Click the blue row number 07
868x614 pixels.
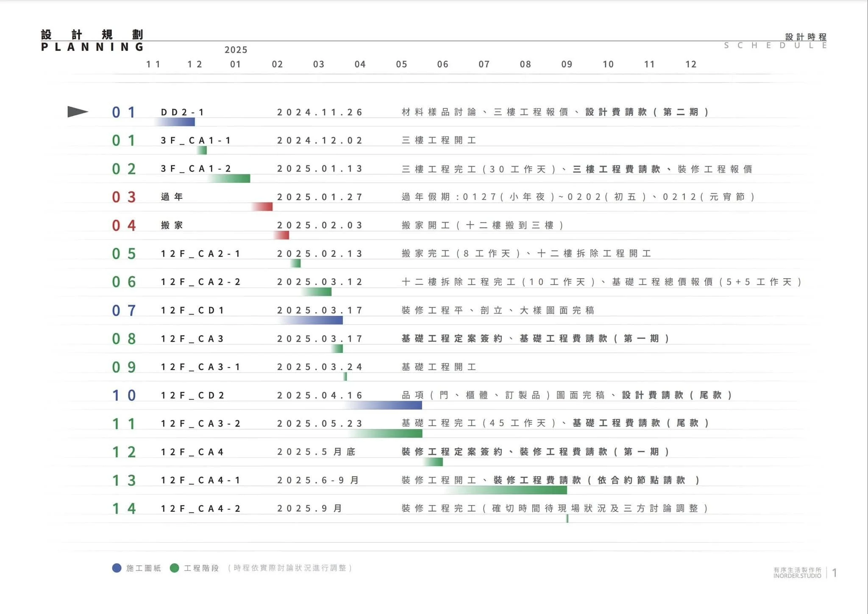point(124,310)
